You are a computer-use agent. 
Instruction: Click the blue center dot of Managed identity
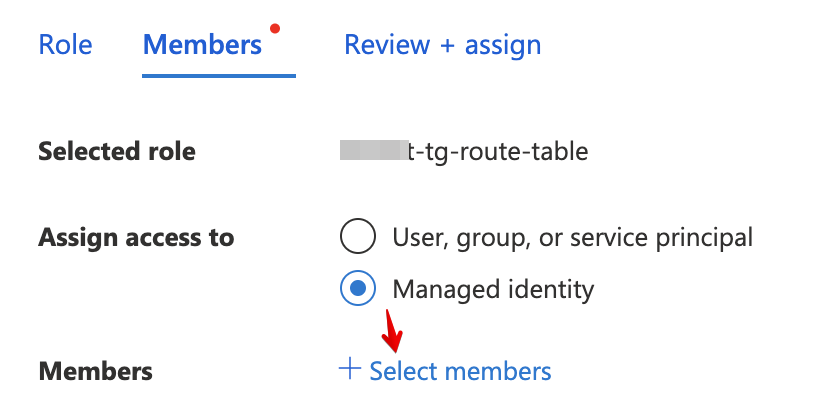click(358, 289)
